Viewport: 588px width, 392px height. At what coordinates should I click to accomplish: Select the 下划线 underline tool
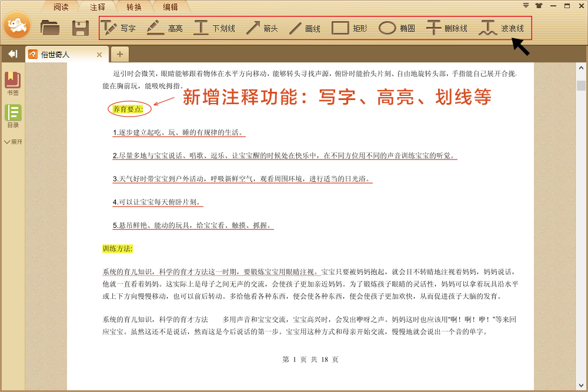point(214,28)
